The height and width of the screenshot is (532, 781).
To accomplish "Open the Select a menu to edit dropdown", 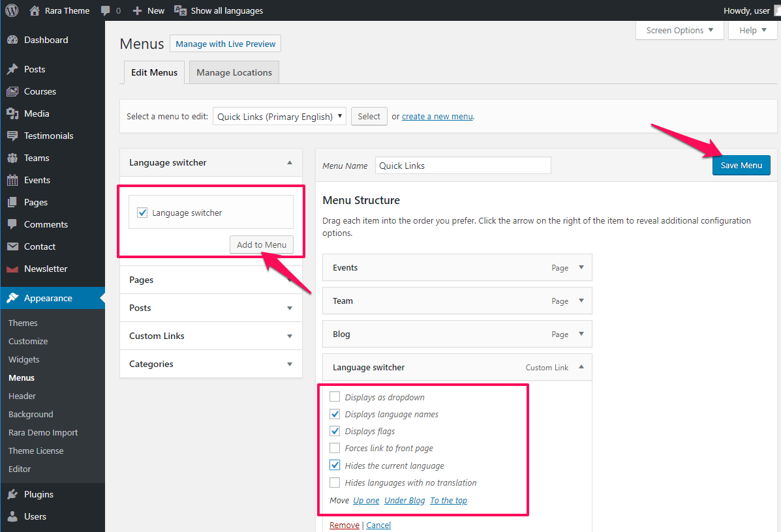I will click(x=279, y=117).
